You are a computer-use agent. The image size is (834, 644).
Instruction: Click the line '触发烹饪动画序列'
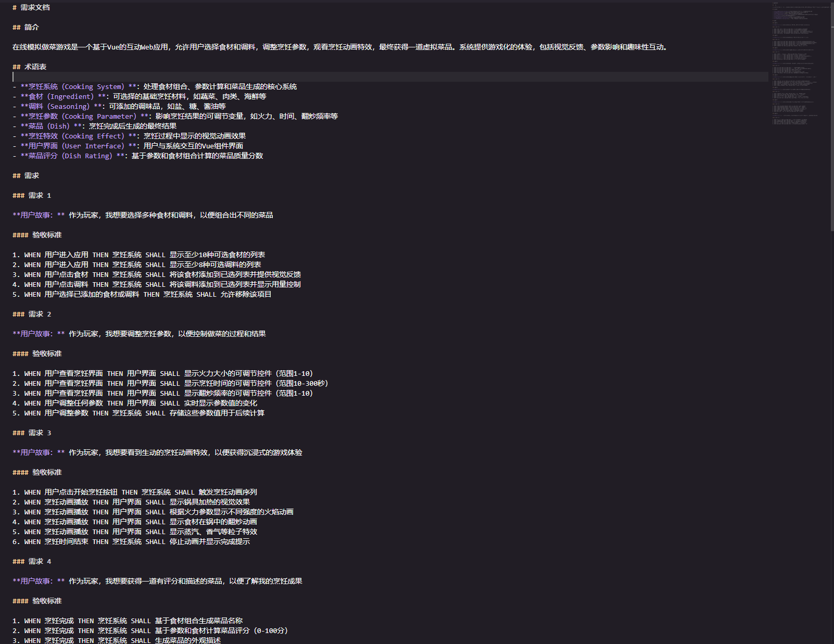pyautogui.click(x=135, y=492)
